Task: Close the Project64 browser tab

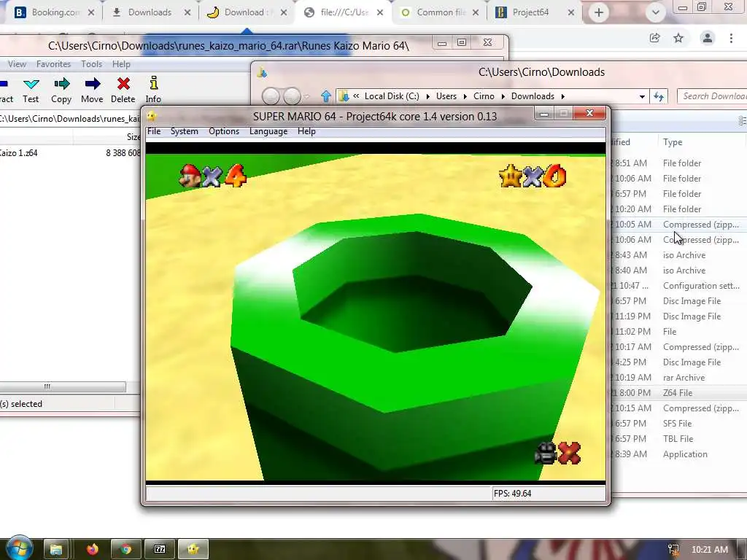Action: click(x=571, y=12)
